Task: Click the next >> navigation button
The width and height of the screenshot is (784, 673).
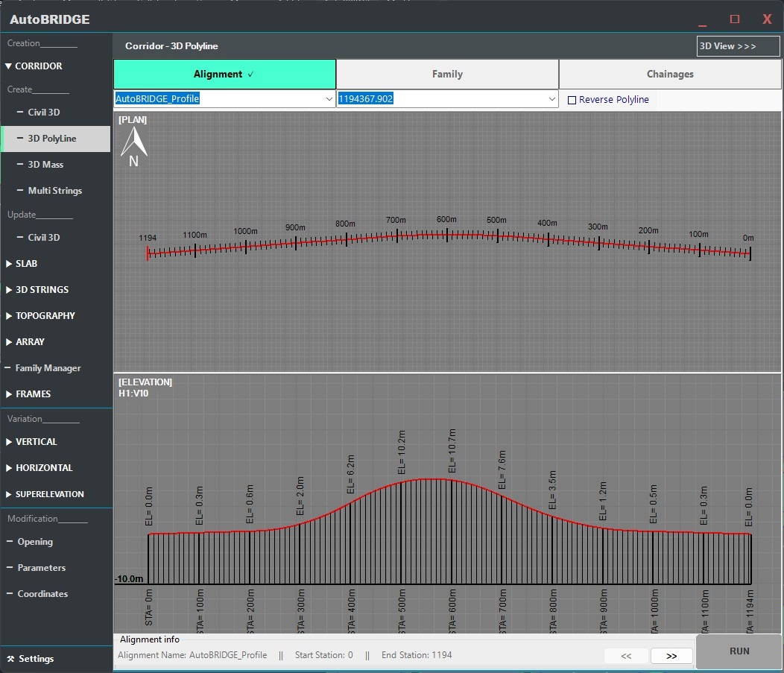Action: click(671, 656)
